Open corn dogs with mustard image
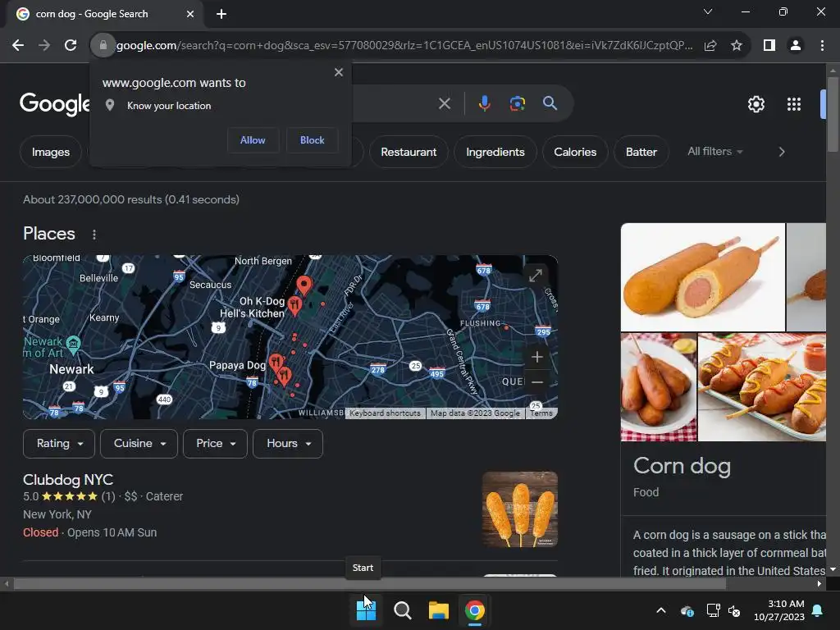Screen dimensions: 840x630 762,387
